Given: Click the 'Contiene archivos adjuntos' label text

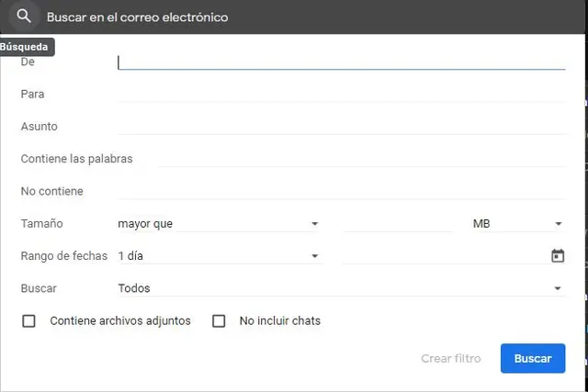Looking at the screenshot, I should point(120,321).
